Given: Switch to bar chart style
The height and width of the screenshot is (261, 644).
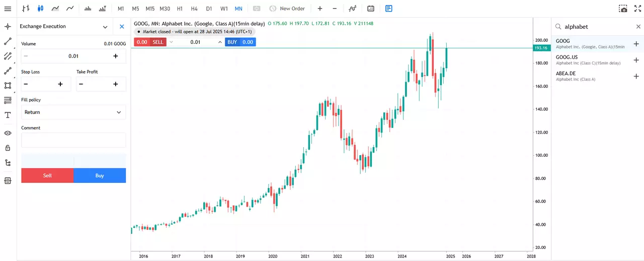Looking at the screenshot, I should (x=26, y=9).
